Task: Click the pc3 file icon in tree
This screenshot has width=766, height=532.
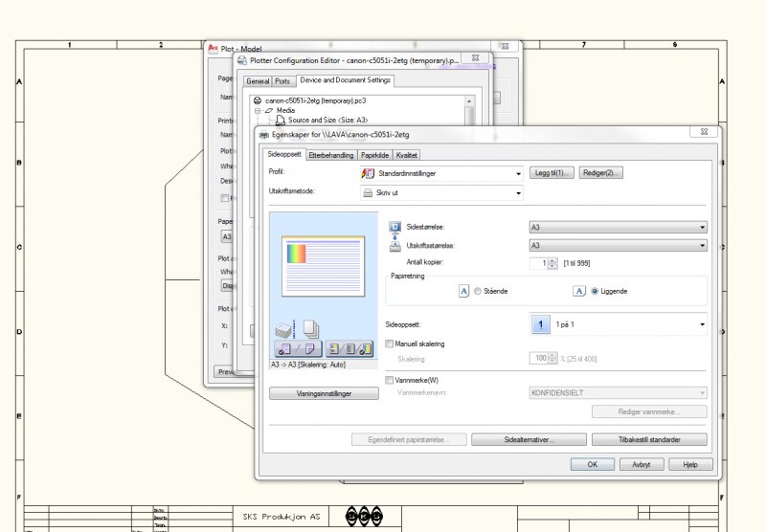Action: 258,100
